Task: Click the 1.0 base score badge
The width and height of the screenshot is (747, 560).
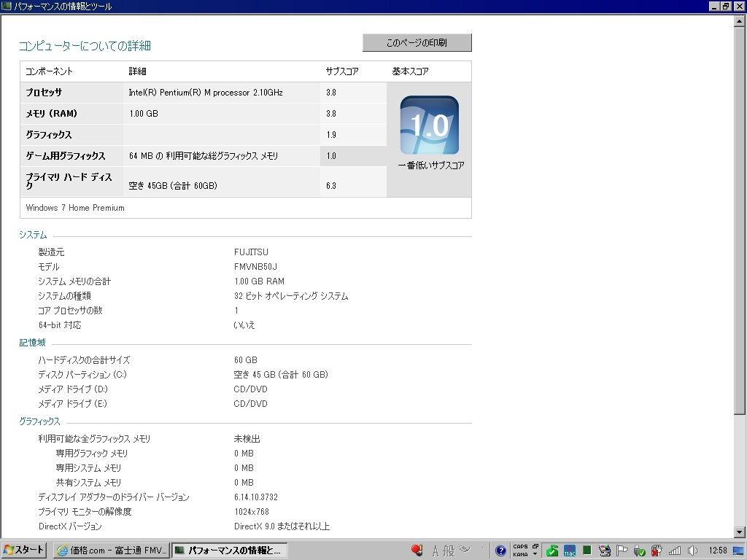Action: (x=429, y=125)
